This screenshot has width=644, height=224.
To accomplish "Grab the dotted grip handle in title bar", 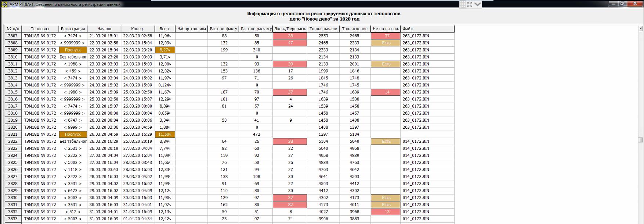I will tap(463, 4).
